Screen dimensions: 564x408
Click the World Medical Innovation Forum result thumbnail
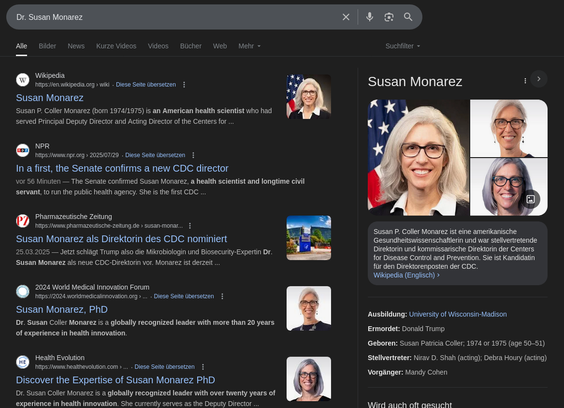pos(309,308)
